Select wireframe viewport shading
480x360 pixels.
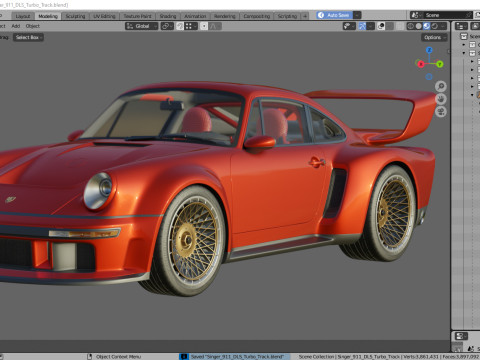tap(411, 26)
